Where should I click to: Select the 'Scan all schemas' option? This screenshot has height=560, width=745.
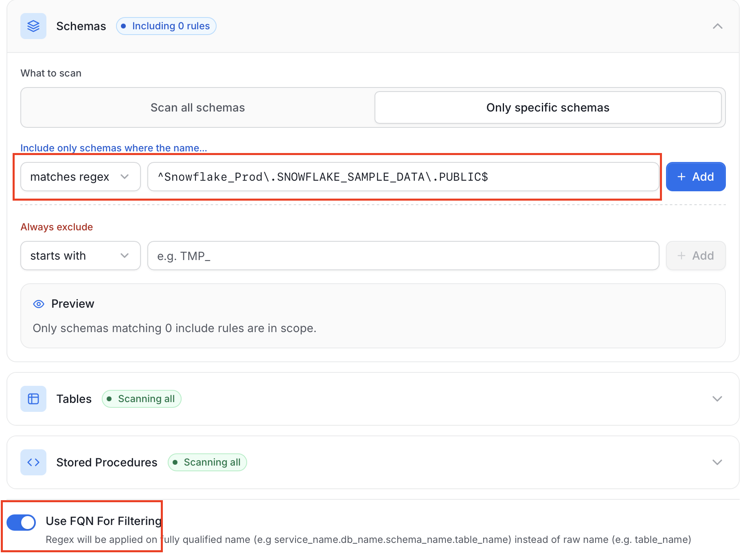(198, 107)
